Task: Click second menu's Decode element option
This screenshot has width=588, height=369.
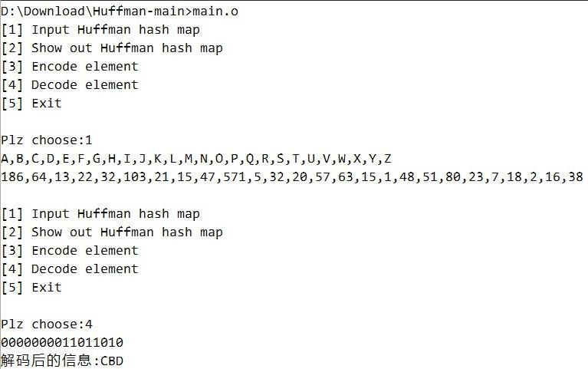Action: (70, 269)
